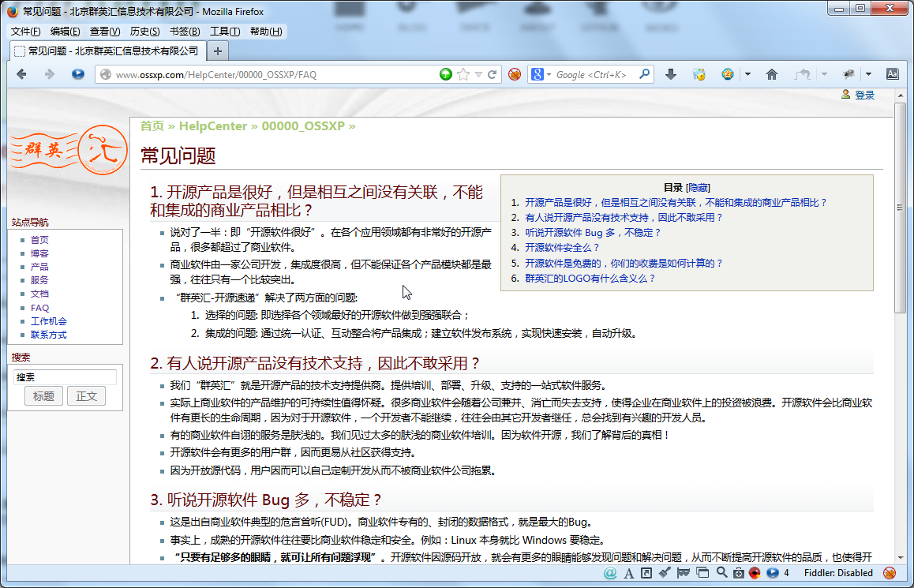
Task: Click the blue play icon beside address bar
Action: tap(77, 74)
